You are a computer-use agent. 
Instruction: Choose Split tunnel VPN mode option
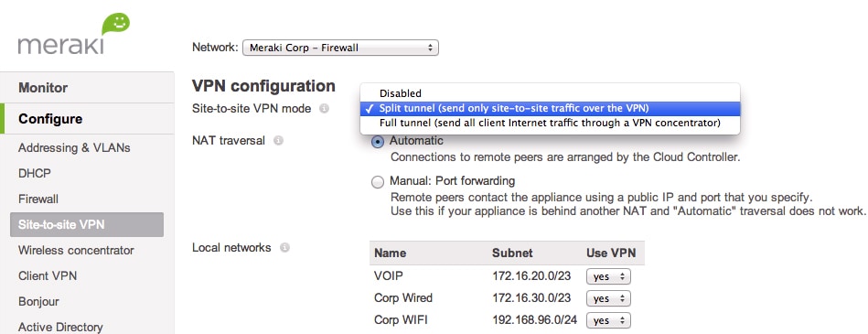click(x=550, y=108)
